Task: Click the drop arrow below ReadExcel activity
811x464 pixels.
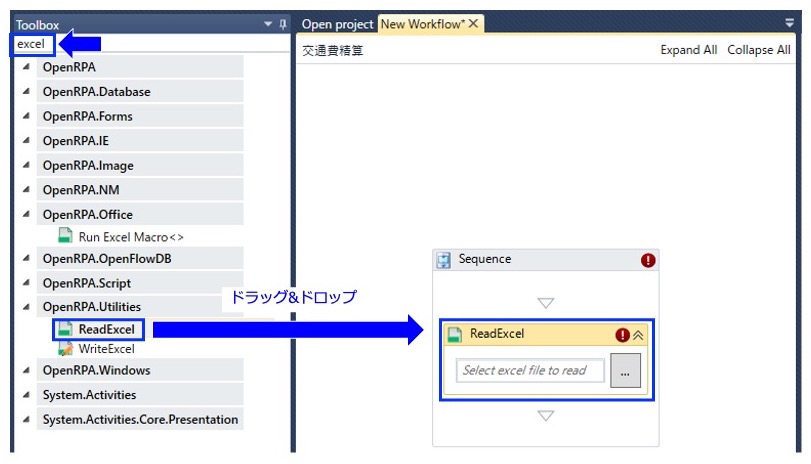Action: (x=546, y=415)
